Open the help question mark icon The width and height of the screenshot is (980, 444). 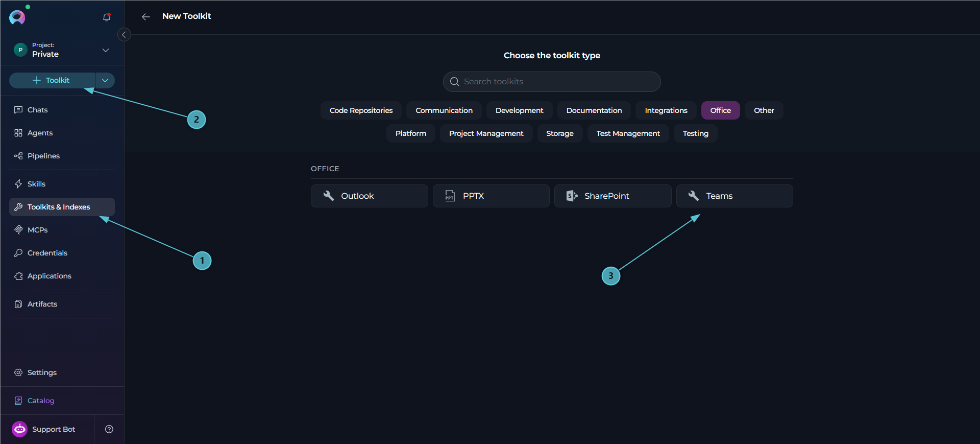coord(109,429)
